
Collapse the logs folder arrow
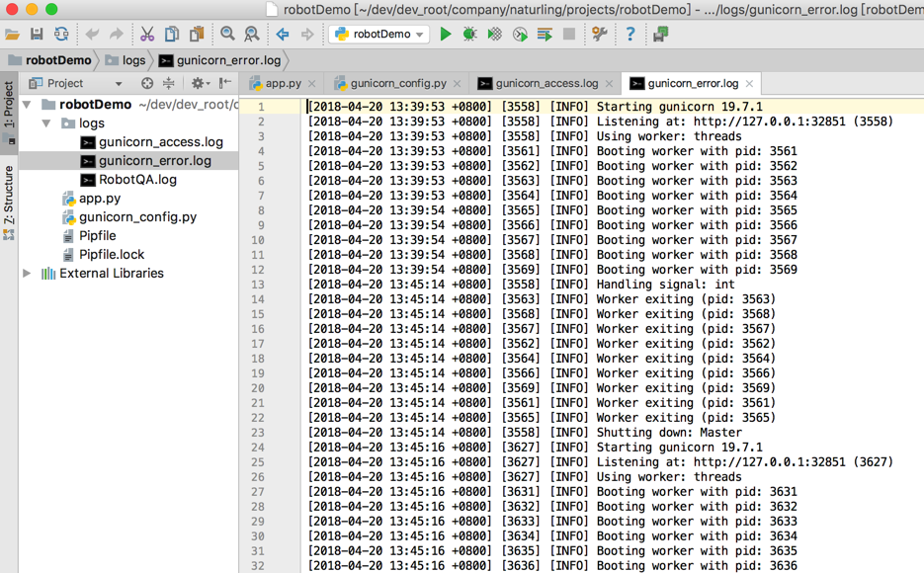(x=46, y=123)
